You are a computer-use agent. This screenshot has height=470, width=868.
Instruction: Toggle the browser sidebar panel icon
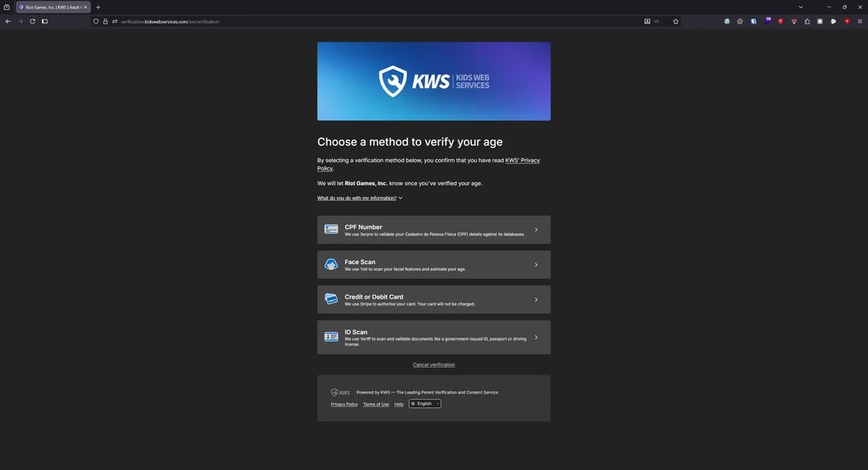click(x=45, y=22)
